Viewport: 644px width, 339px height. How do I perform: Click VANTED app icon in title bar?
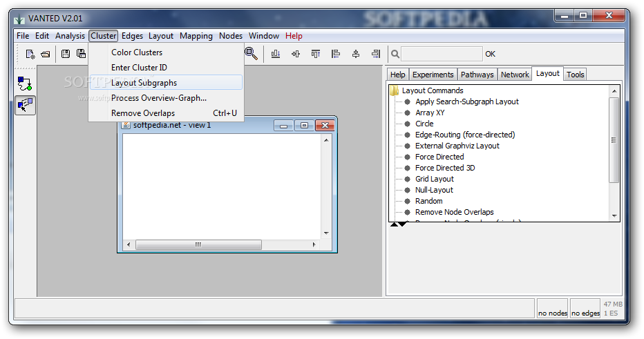[x=19, y=19]
